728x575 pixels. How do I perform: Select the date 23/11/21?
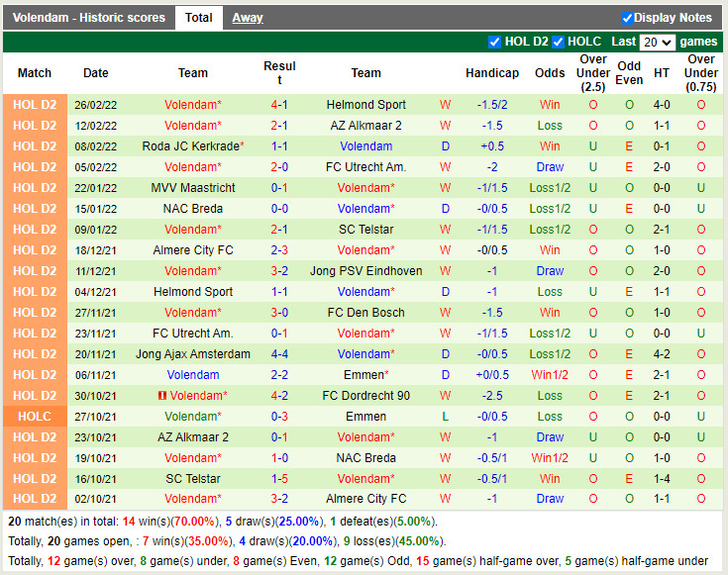pyautogui.click(x=96, y=334)
